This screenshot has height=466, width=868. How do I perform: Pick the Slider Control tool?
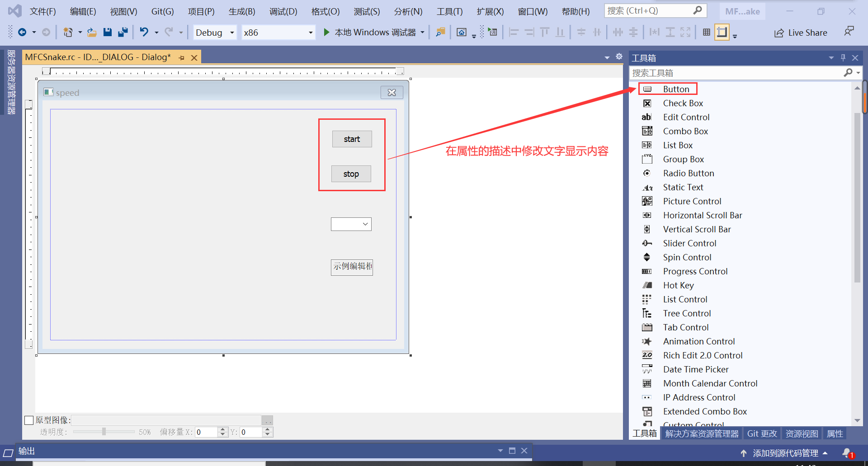(x=689, y=243)
